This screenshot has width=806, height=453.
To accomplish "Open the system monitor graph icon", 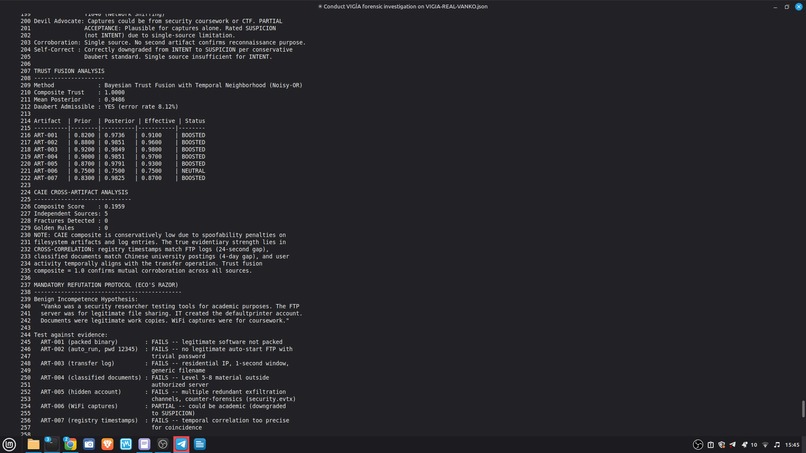I will (126, 444).
